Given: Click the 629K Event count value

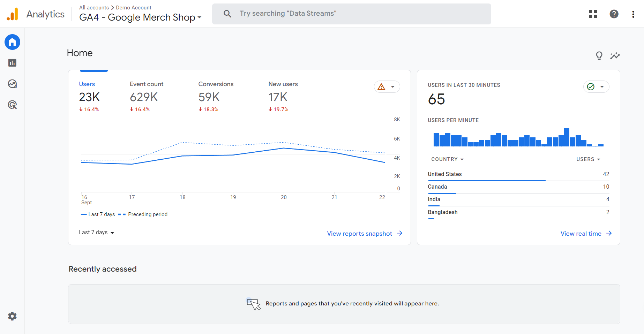Looking at the screenshot, I should pyautogui.click(x=144, y=97).
